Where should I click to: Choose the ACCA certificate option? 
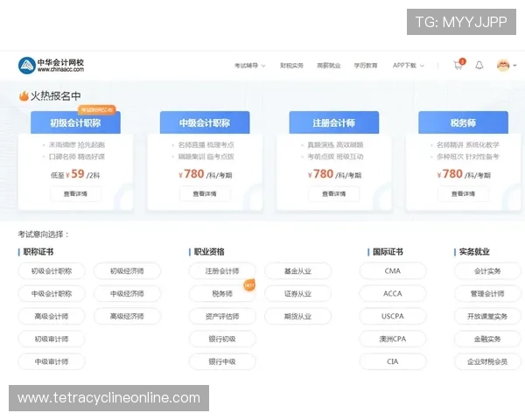pyautogui.click(x=393, y=294)
